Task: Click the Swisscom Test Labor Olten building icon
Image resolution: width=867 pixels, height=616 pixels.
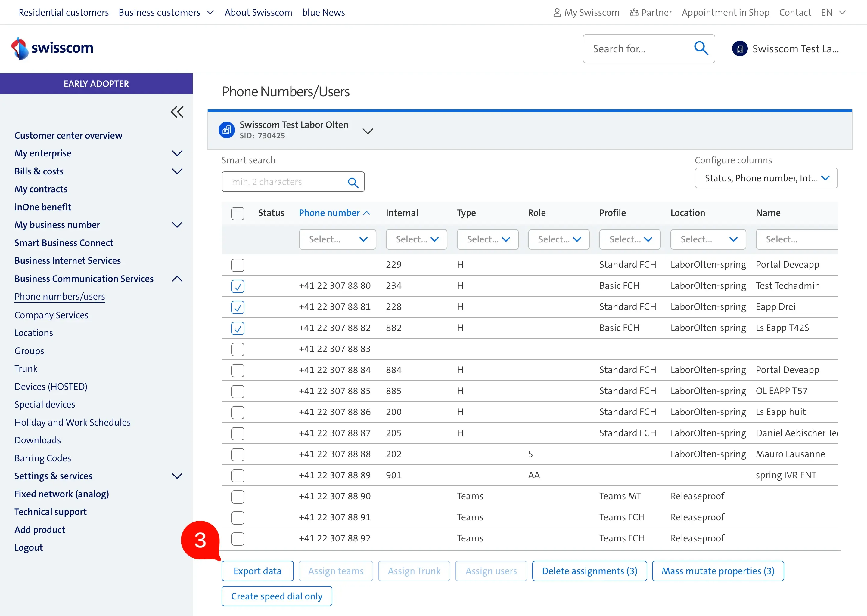Action: (x=227, y=130)
